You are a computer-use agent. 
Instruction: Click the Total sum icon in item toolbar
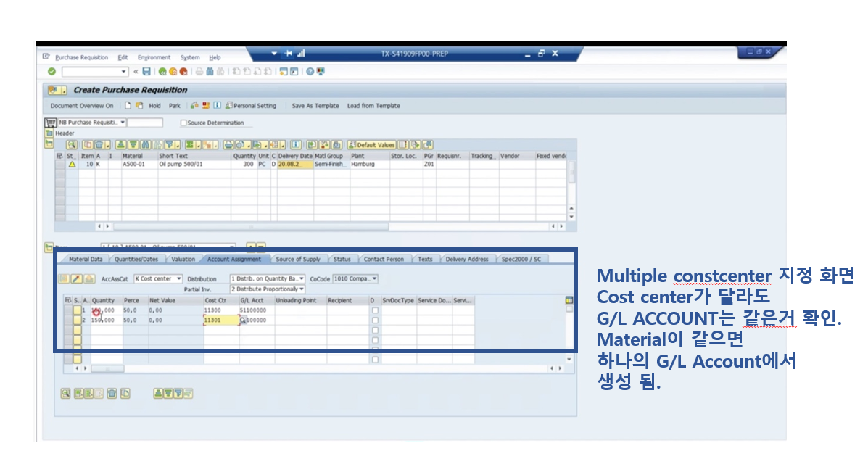pos(190,144)
